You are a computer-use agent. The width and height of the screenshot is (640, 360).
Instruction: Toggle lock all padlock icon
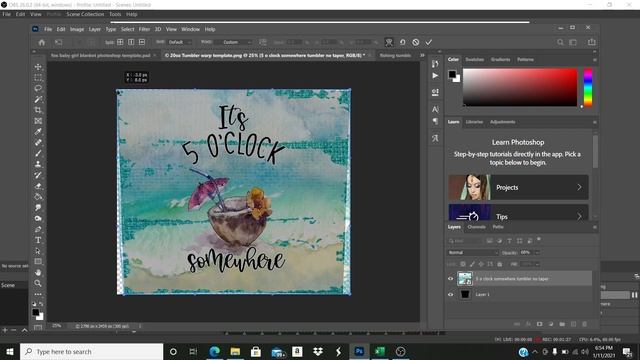(500, 264)
